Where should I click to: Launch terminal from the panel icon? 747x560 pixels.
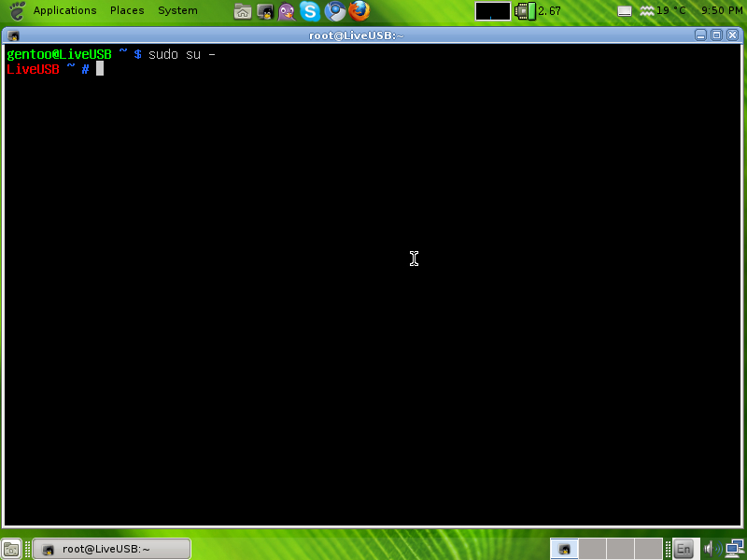tap(265, 11)
